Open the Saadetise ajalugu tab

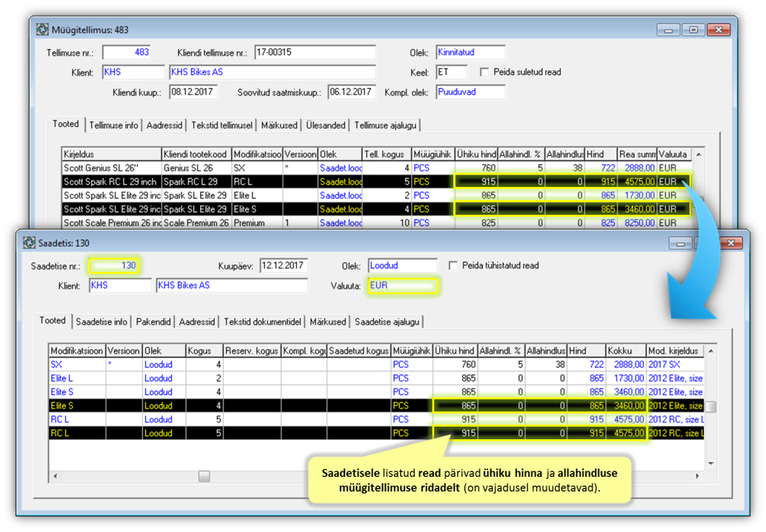pyautogui.click(x=387, y=322)
